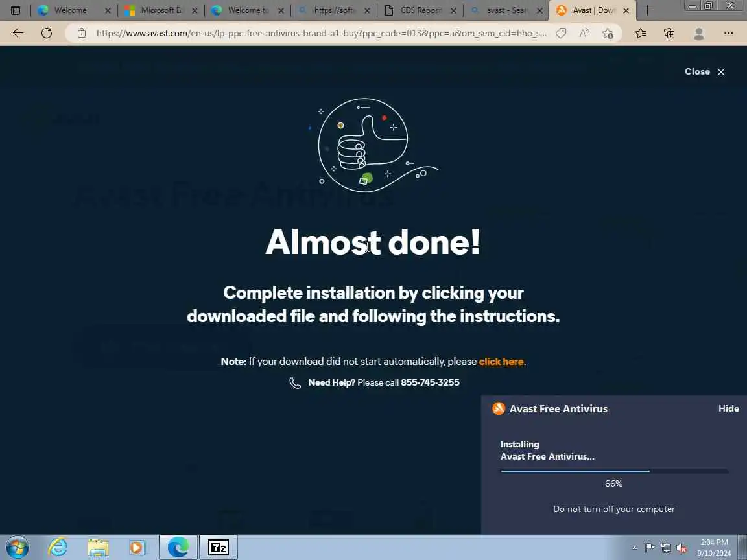The image size is (747, 560).
Task: Click the 'Almost done!' heading
Action: pos(373,242)
